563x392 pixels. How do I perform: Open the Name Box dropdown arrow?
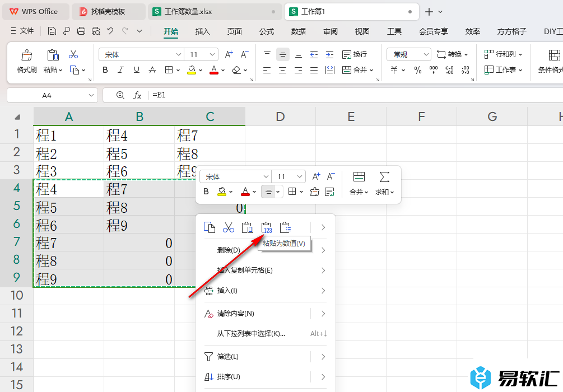91,96
